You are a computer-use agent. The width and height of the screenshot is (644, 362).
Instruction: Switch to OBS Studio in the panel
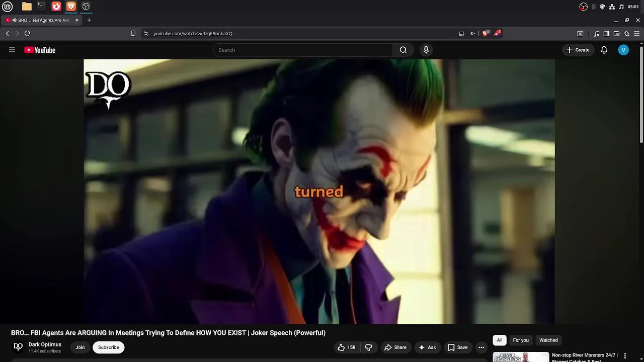click(86, 7)
